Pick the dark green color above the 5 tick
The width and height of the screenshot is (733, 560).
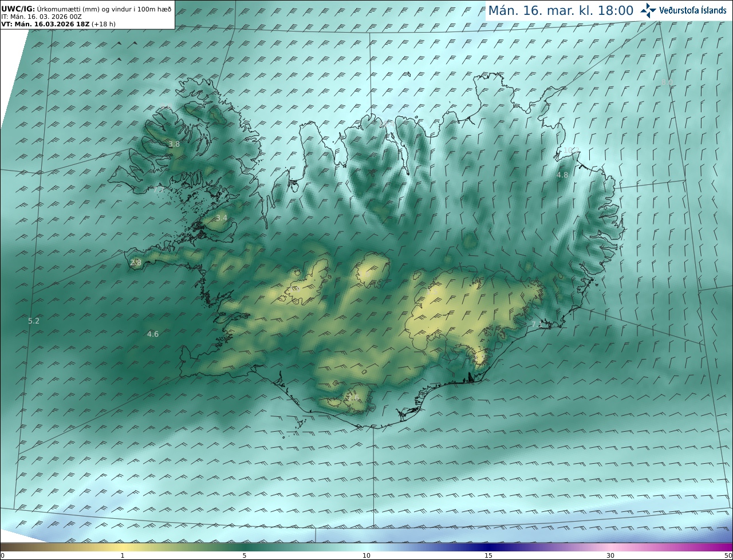pos(245,547)
